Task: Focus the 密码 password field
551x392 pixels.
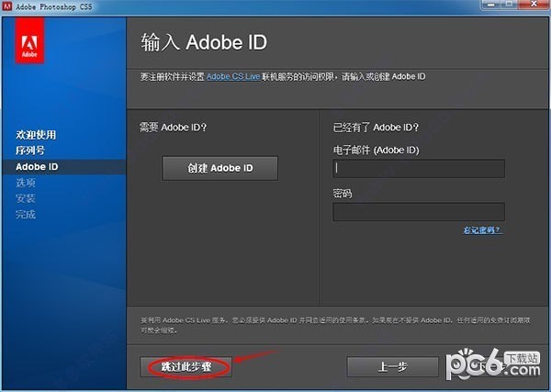Action: (419, 211)
